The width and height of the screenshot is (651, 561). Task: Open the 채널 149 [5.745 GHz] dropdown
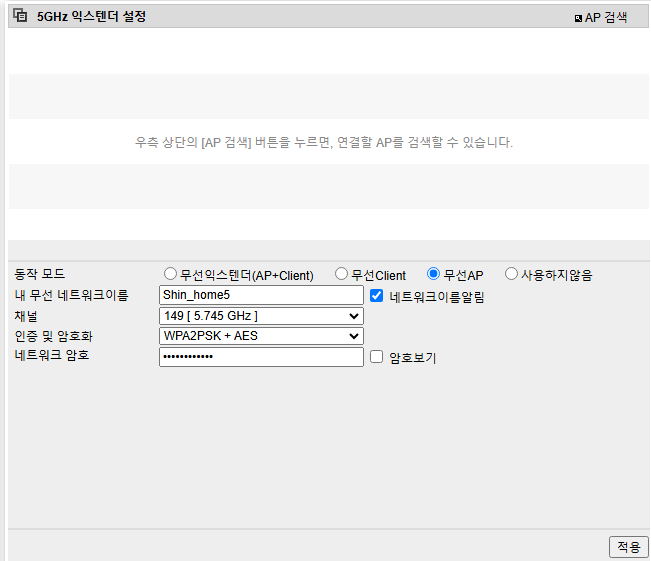point(261,316)
